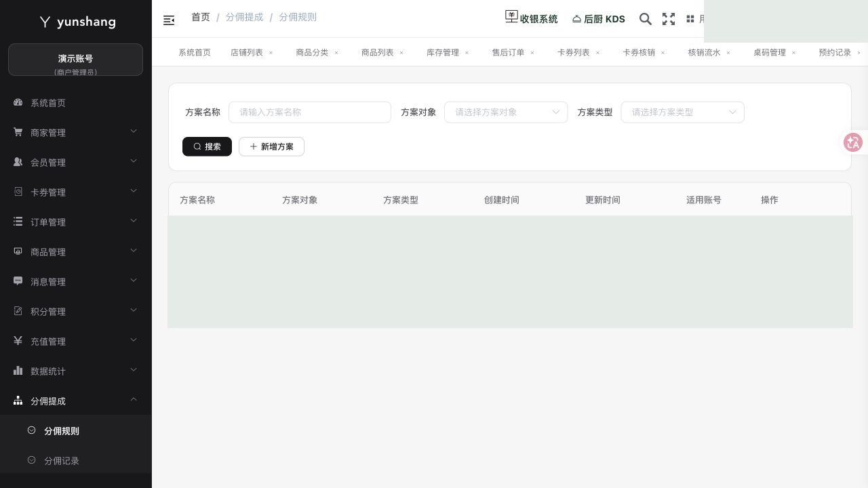Go to 首页 in breadcrumb
This screenshot has width=868, height=488.
(x=201, y=17)
